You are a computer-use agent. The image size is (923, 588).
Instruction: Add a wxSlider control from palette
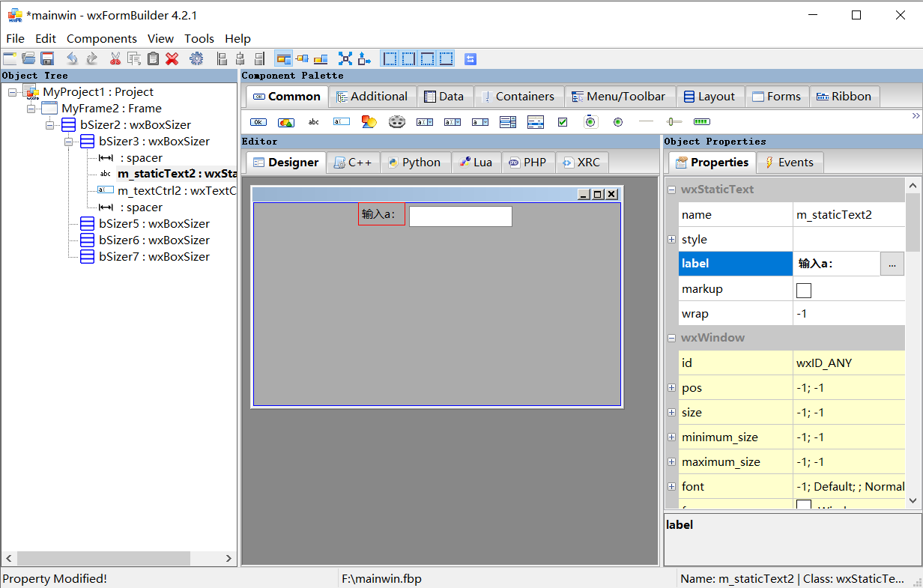[x=673, y=121]
